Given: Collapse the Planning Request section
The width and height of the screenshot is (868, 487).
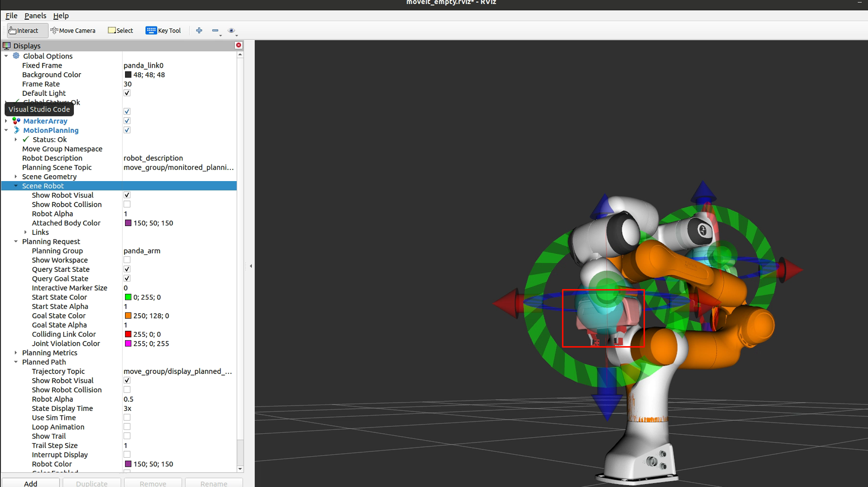Looking at the screenshot, I should [x=16, y=241].
